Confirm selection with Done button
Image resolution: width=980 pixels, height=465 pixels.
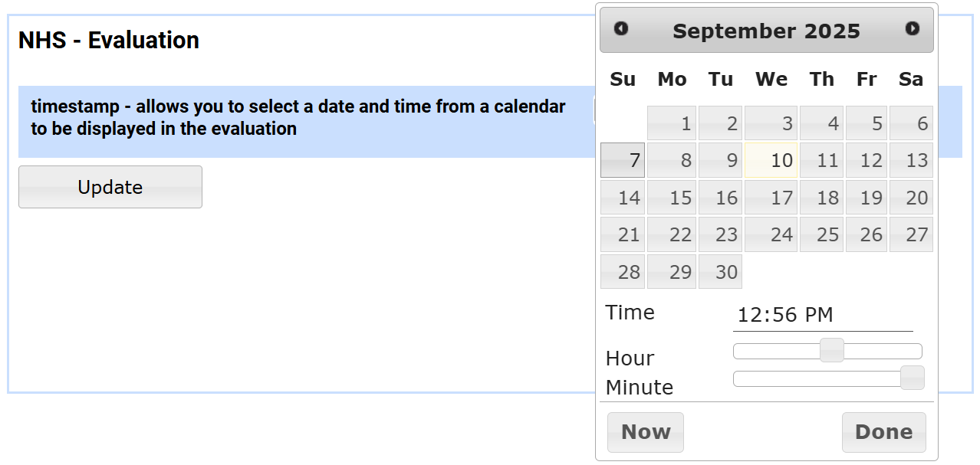[x=883, y=432]
